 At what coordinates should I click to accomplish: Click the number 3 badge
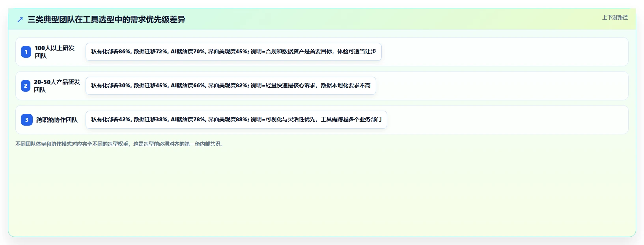[27, 120]
